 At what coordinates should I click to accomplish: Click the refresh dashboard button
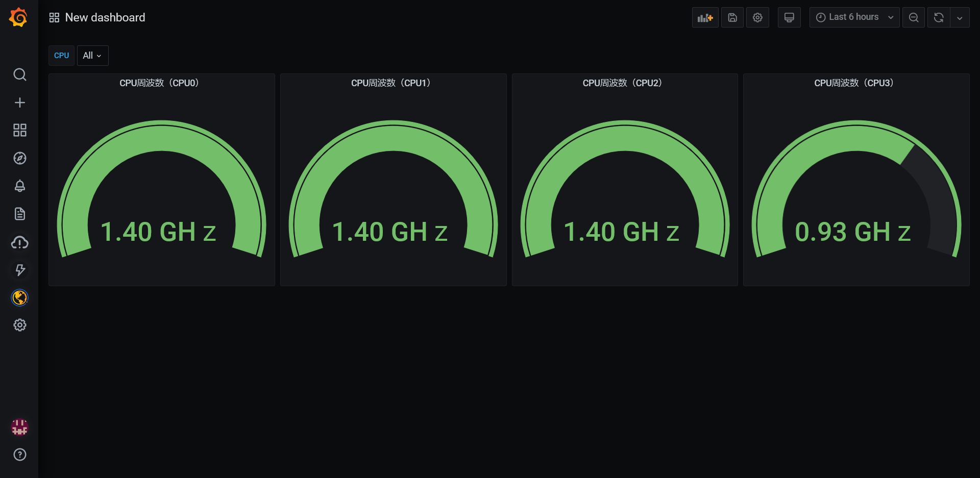click(x=938, y=17)
